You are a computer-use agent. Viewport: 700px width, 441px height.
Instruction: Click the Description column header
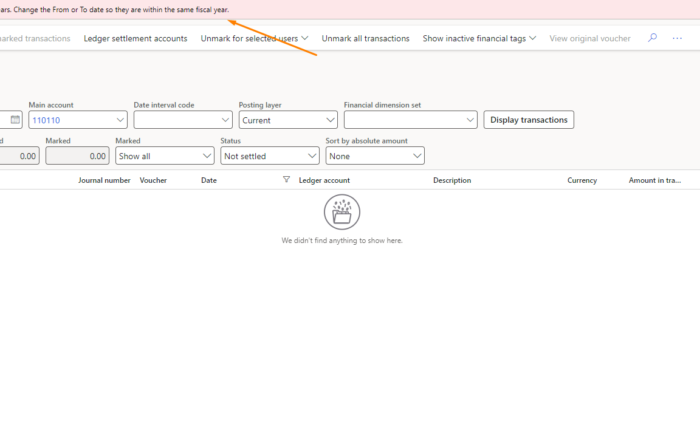coord(452,180)
